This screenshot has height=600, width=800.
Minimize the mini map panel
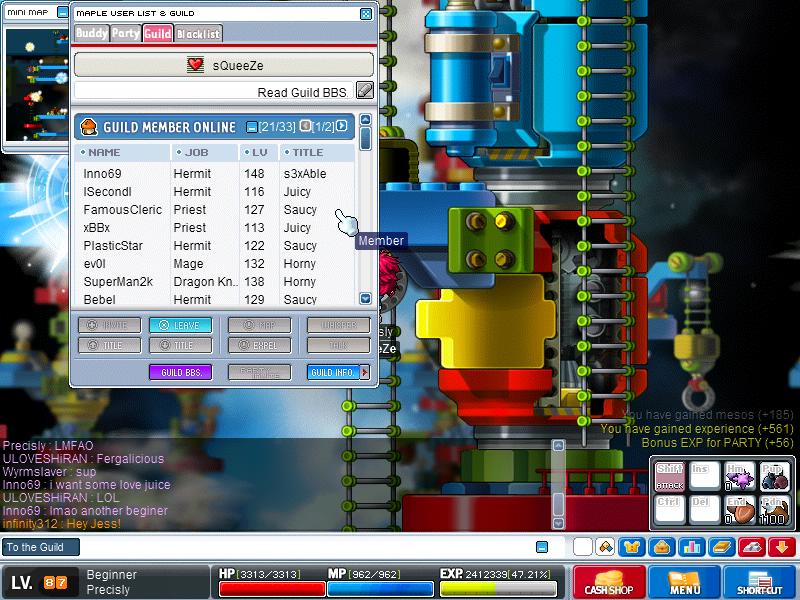click(x=62, y=12)
